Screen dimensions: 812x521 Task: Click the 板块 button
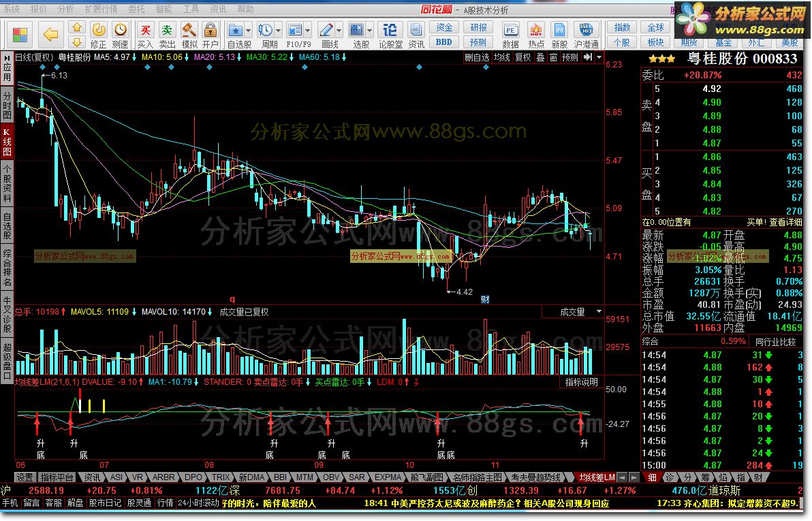click(x=655, y=42)
